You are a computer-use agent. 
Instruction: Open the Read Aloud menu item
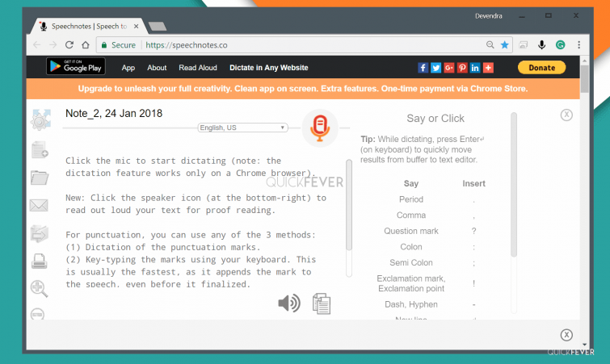[198, 68]
